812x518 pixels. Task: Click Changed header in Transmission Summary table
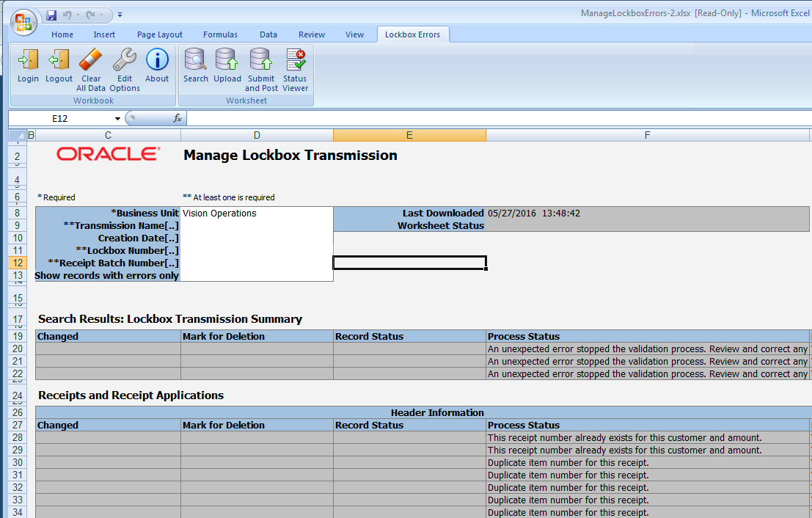108,336
